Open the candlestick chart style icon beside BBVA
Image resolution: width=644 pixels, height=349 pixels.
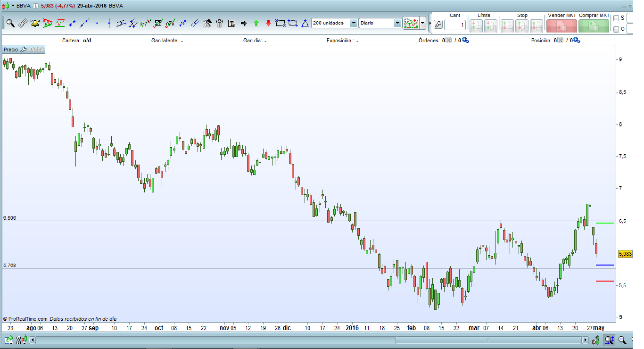point(6,6)
